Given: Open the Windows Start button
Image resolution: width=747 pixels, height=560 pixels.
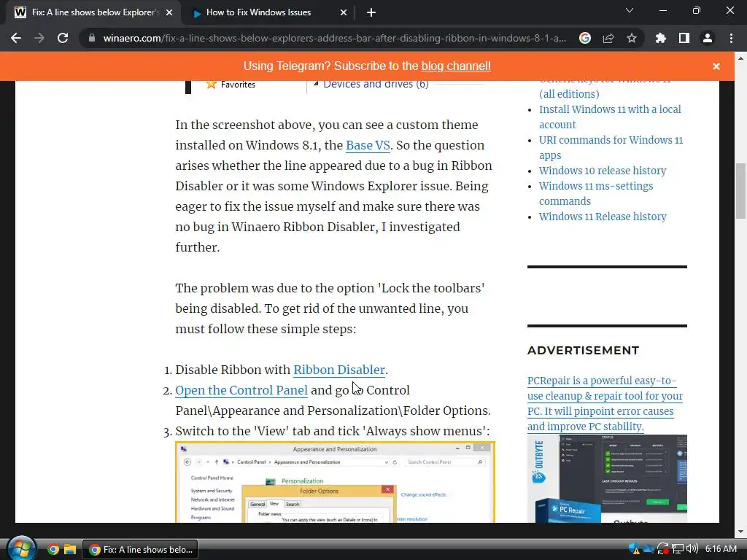Looking at the screenshot, I should pos(21,548).
